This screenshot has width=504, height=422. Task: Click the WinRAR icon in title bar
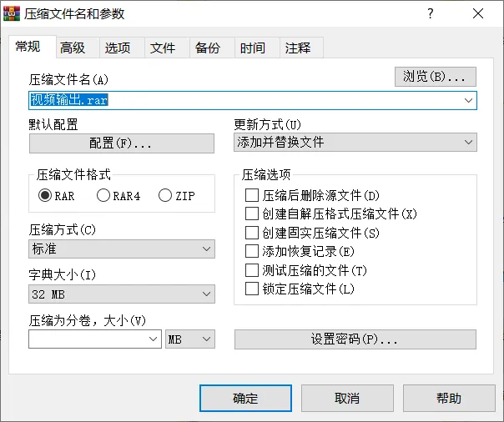coord(12,13)
